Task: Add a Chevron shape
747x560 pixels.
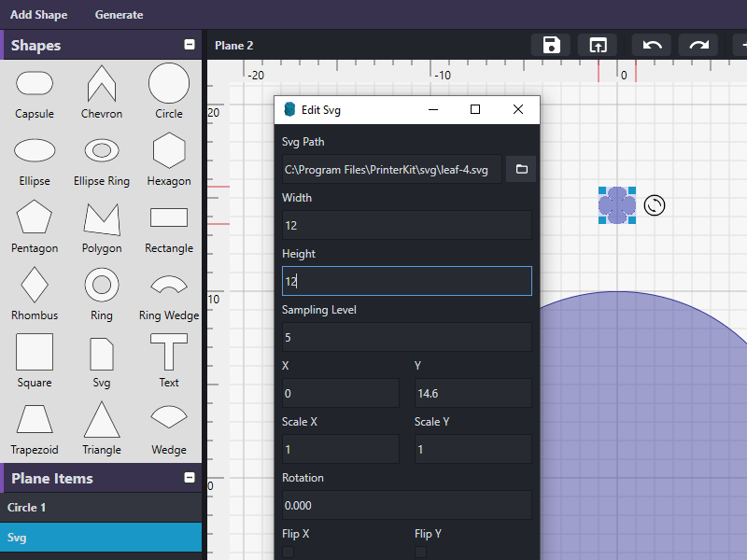Action: (x=102, y=92)
